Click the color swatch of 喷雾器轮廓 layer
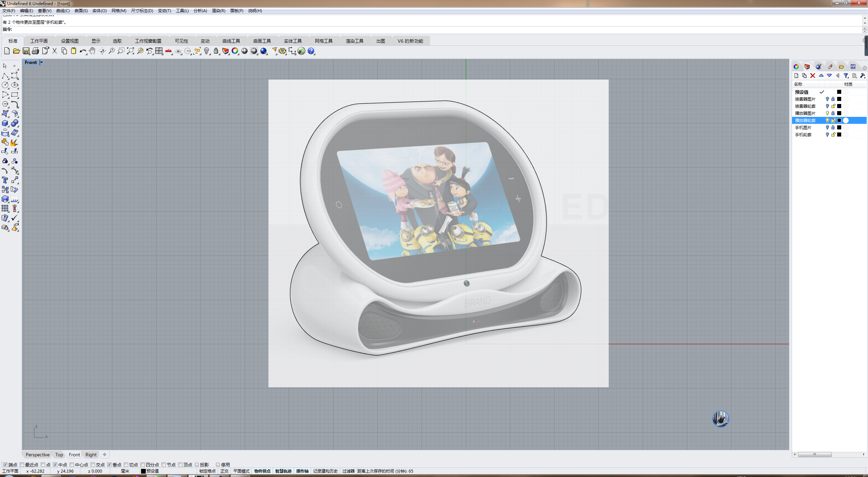The image size is (868, 477). tap(839, 106)
